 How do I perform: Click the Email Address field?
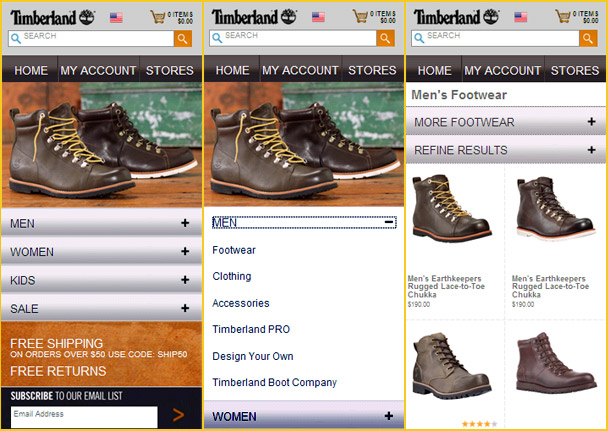tap(84, 417)
